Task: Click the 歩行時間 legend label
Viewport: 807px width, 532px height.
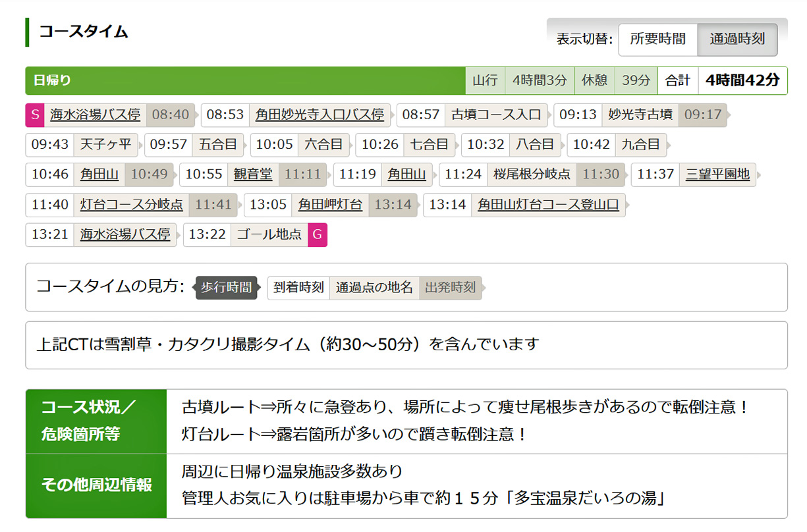Action: 226,288
